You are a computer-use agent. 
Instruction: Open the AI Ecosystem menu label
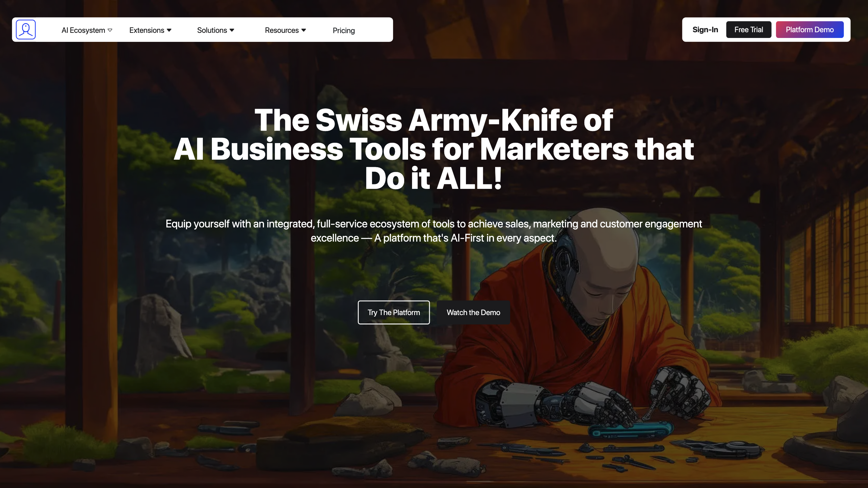coord(83,30)
